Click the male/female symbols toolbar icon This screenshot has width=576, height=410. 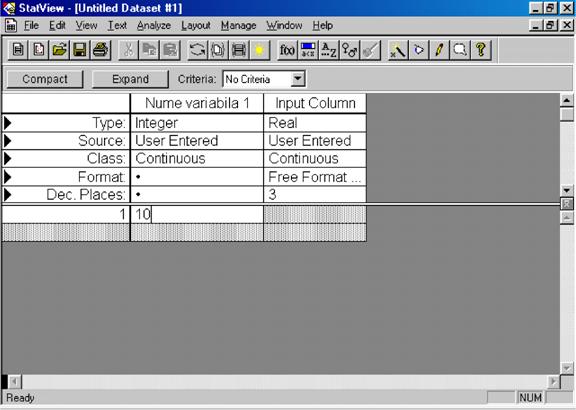[x=349, y=50]
